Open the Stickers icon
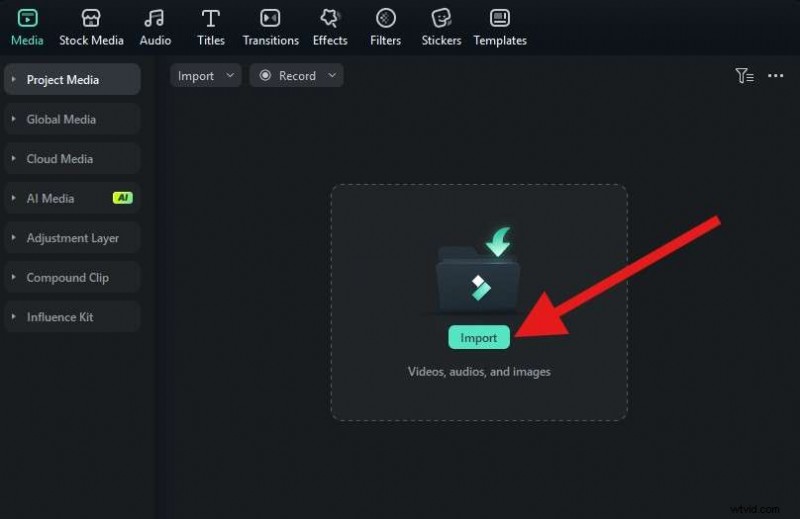 point(441,19)
